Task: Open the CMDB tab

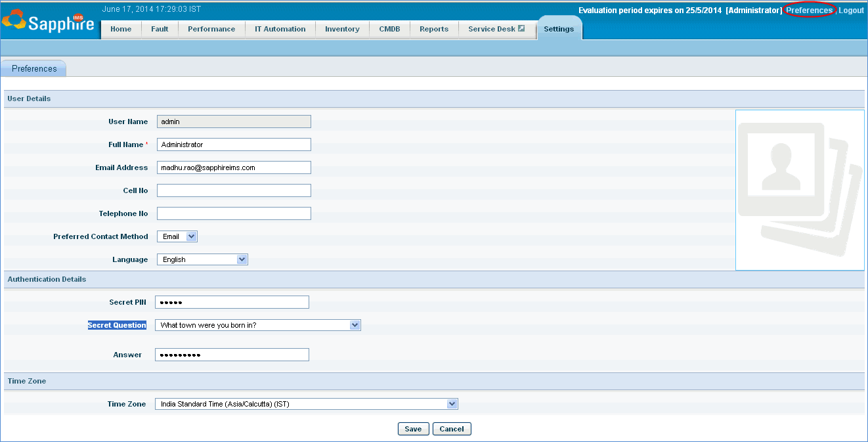Action: [x=389, y=29]
